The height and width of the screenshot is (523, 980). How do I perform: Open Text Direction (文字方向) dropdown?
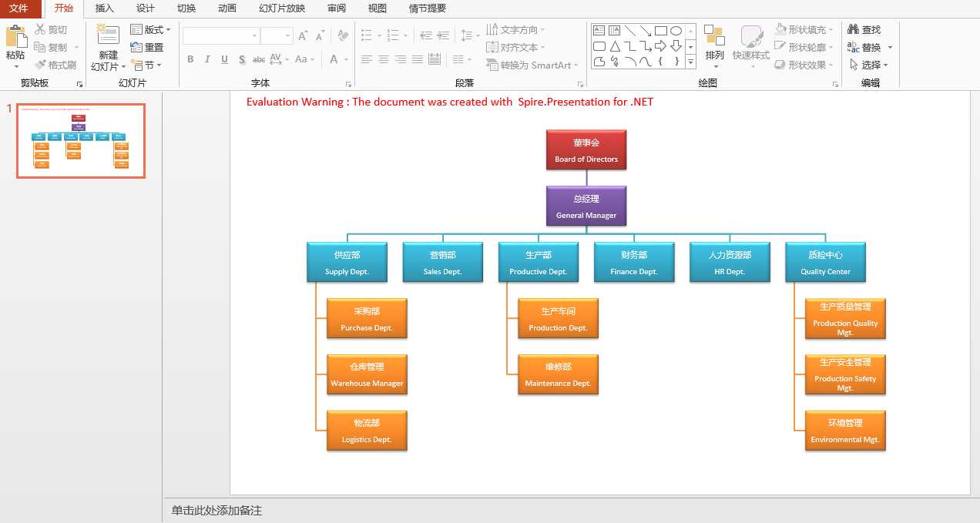(515, 29)
